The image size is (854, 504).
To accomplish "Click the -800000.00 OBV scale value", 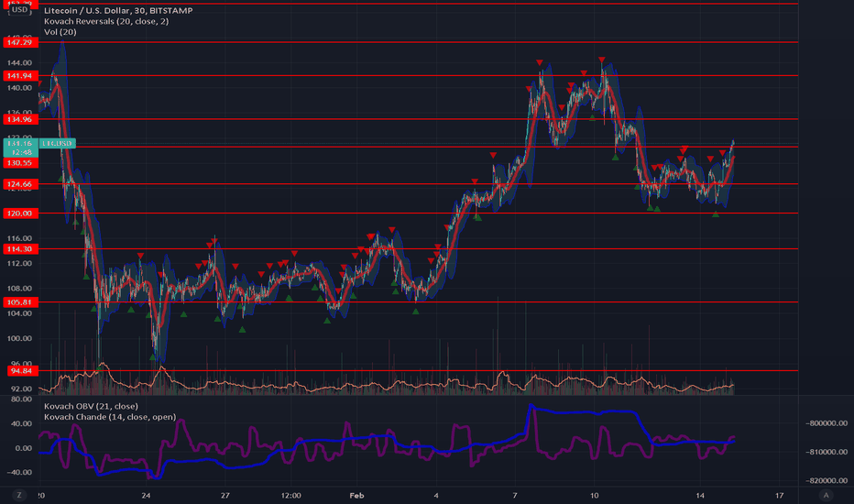I will [x=827, y=423].
